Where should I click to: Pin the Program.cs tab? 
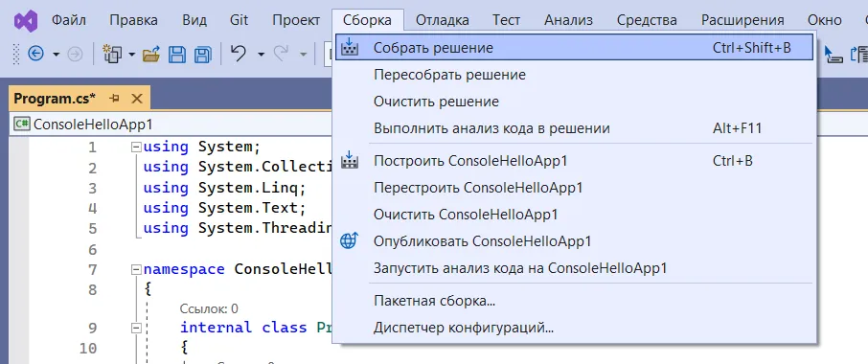[115, 99]
